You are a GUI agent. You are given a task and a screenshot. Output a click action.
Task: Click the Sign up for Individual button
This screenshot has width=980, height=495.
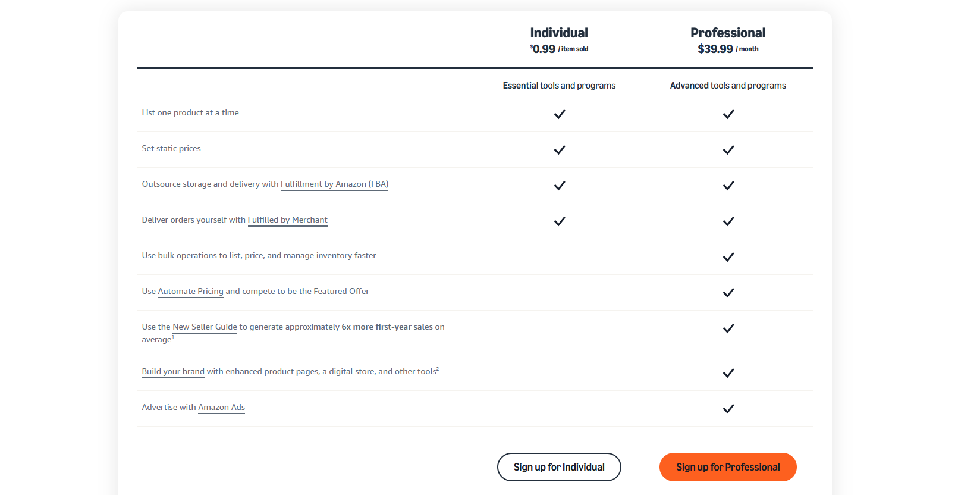pos(559,467)
